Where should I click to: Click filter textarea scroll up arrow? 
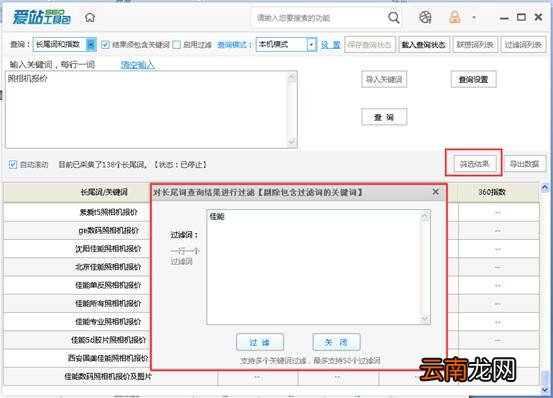point(425,216)
